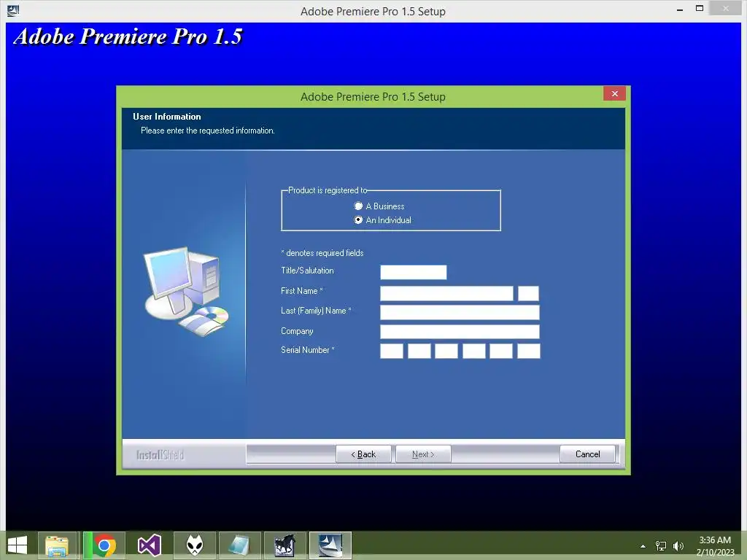
Task: Click the "User Information" heading
Action: [x=167, y=117]
